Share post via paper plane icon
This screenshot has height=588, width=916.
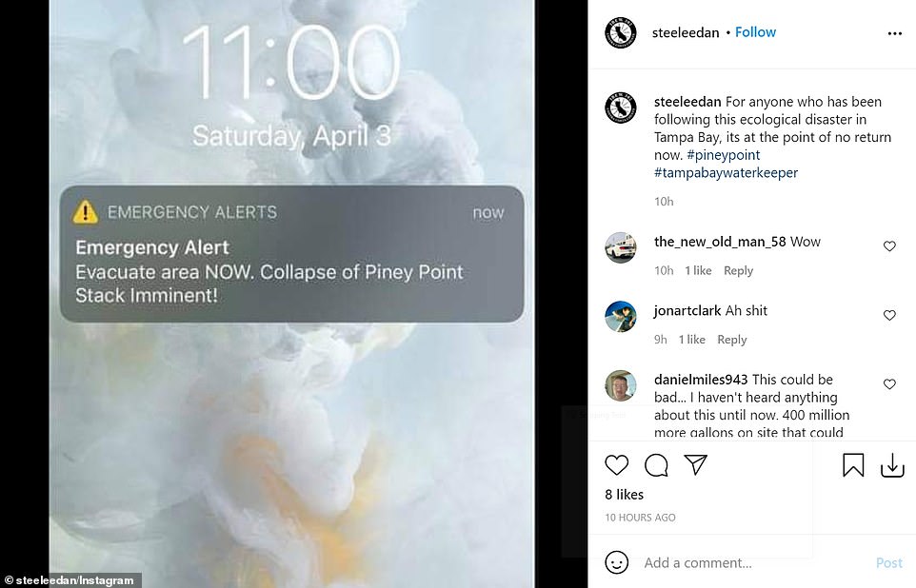[696, 465]
